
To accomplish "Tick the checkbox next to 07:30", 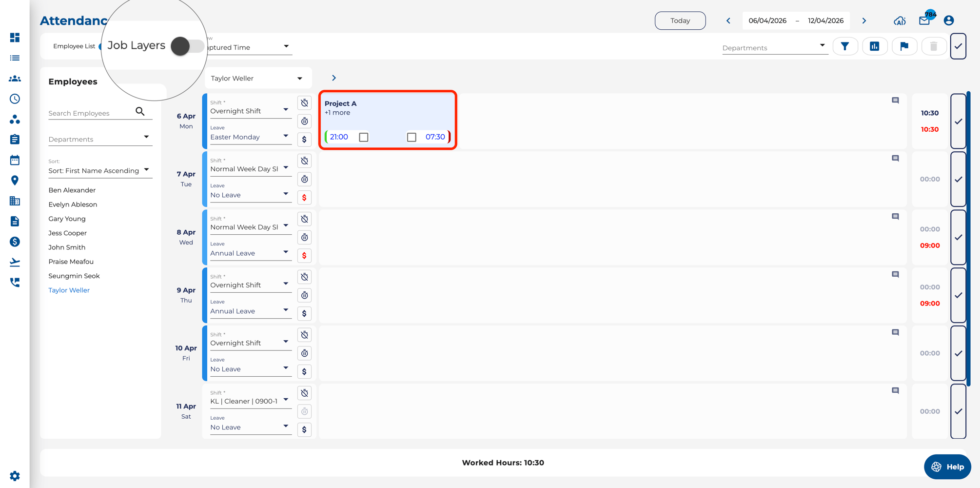I will pyautogui.click(x=412, y=137).
